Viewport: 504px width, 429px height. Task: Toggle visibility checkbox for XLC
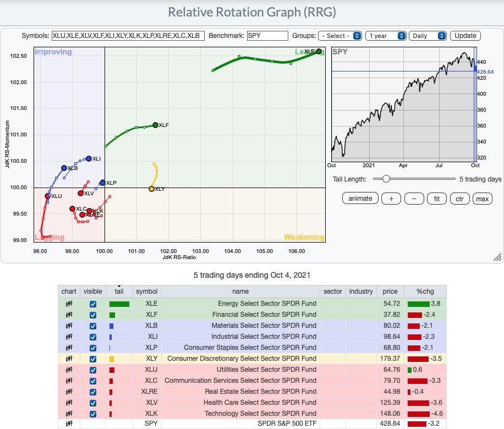click(x=93, y=381)
